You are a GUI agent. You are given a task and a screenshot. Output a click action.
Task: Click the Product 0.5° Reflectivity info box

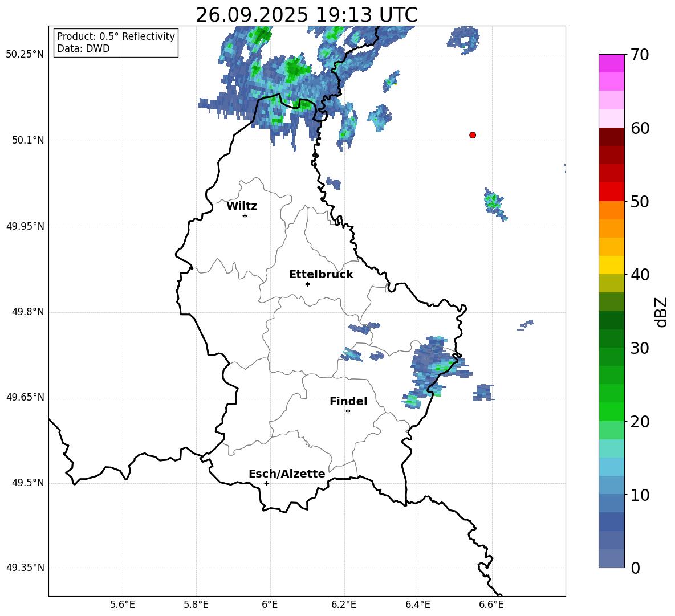(116, 42)
